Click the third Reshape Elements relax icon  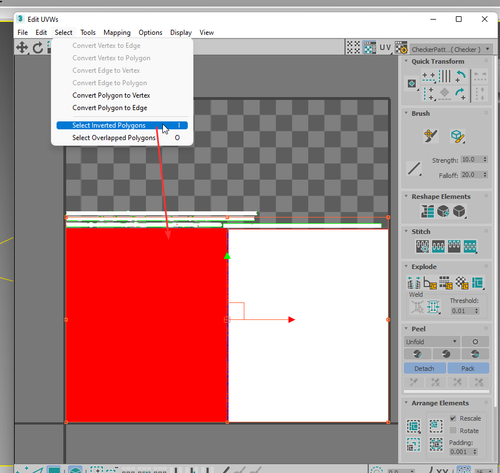(x=459, y=211)
